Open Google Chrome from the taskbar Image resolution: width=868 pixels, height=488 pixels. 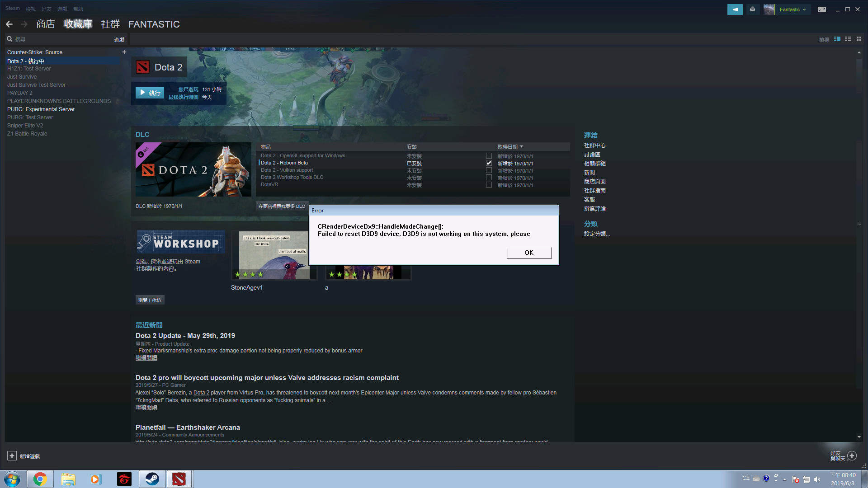coord(40,479)
